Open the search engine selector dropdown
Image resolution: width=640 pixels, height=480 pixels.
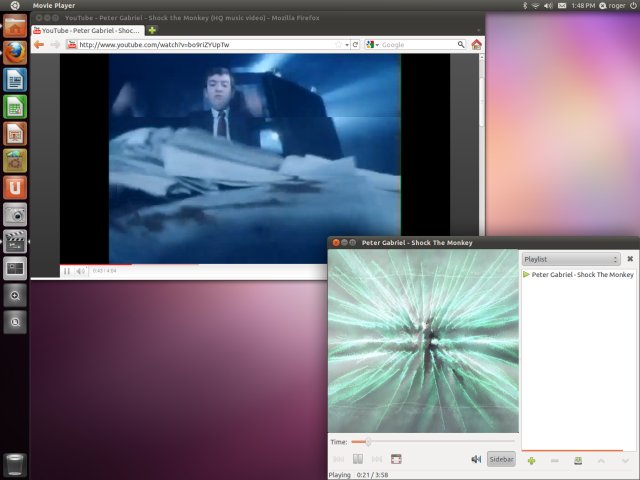(x=373, y=44)
